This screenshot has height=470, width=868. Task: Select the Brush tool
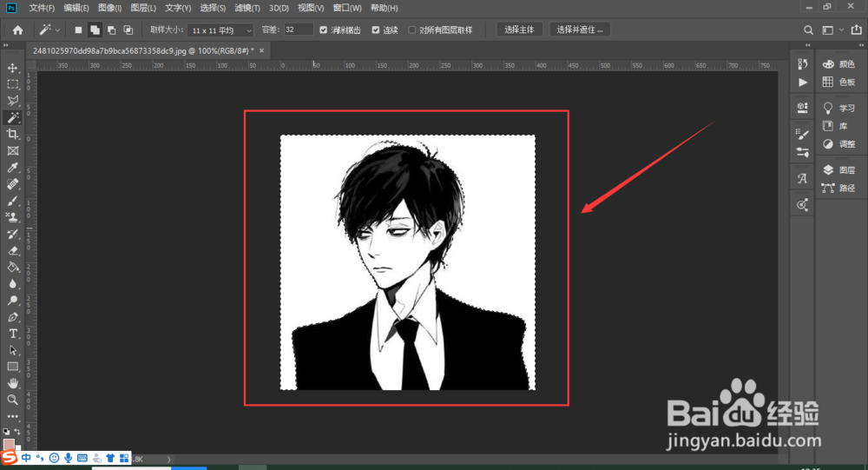13,201
